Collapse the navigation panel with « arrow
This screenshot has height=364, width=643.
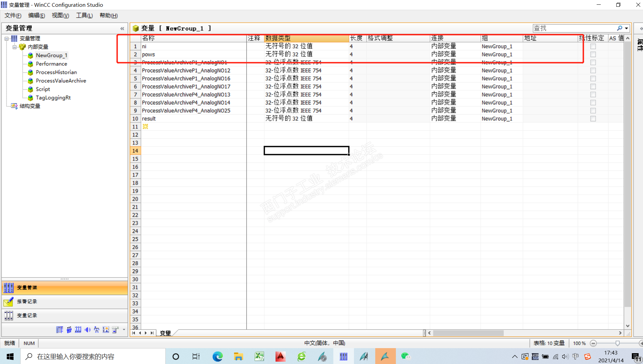click(122, 28)
